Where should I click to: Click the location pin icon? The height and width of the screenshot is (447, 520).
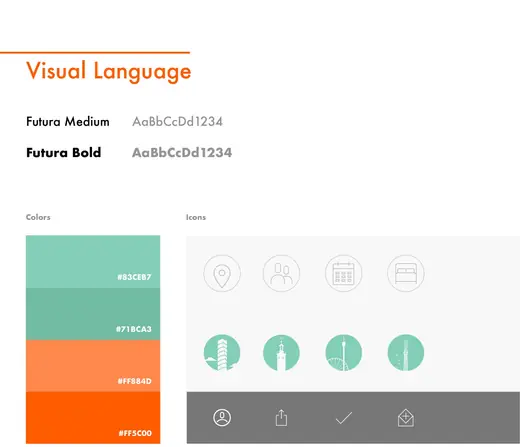coord(222,273)
